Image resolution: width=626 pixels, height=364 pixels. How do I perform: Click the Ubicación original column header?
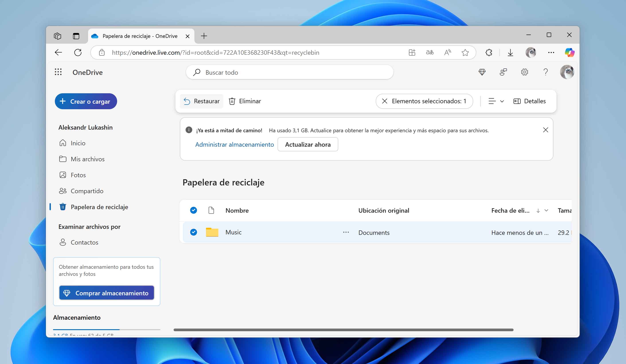click(x=384, y=210)
